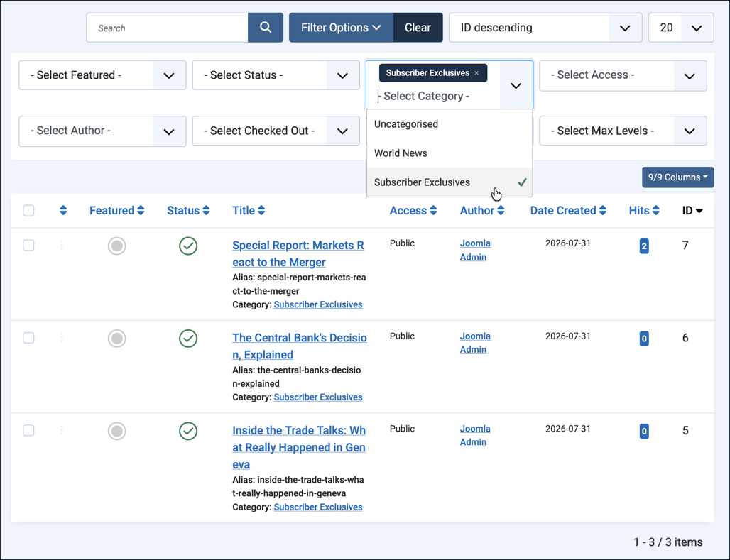Image resolution: width=730 pixels, height=560 pixels.
Task: Select the Special Report article checkbox
Action: tap(28, 246)
